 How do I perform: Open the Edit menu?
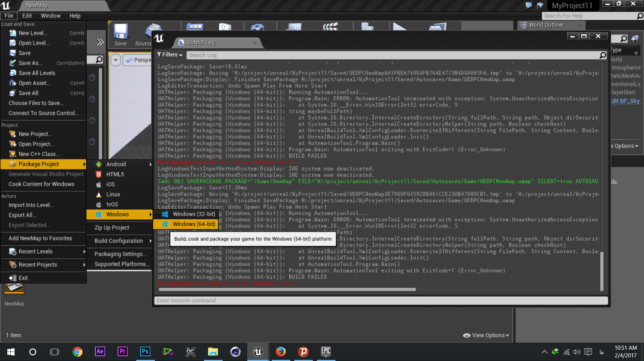click(x=27, y=16)
